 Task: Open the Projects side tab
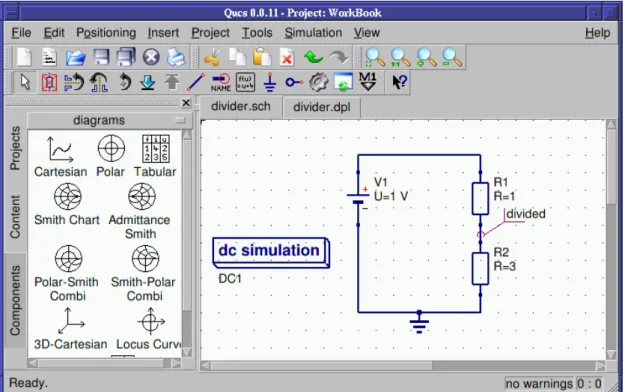tap(15, 148)
